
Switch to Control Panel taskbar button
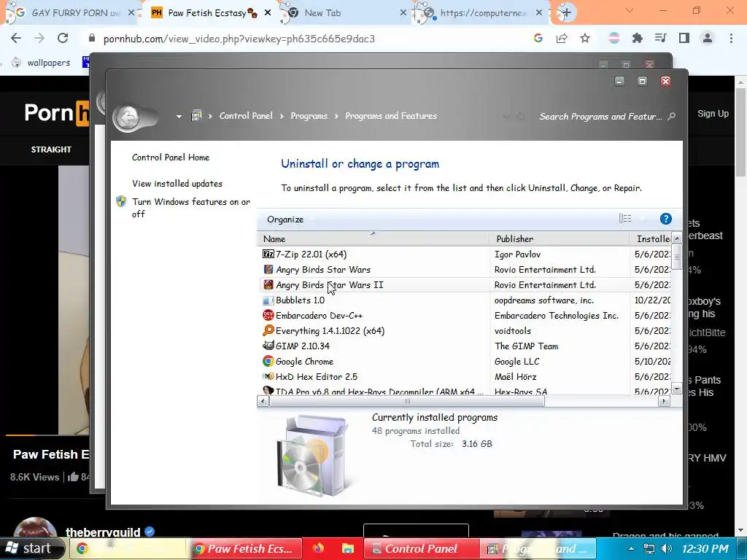421,548
